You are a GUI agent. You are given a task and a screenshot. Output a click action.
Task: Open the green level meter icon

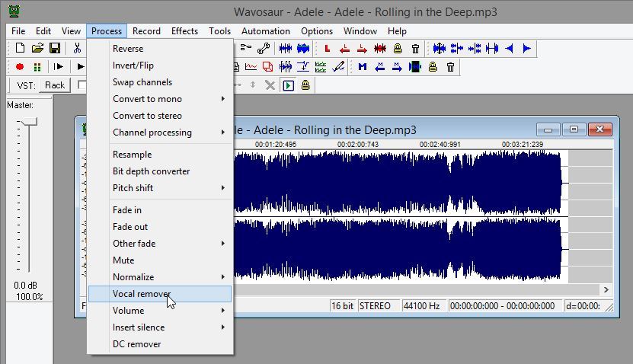click(37, 66)
